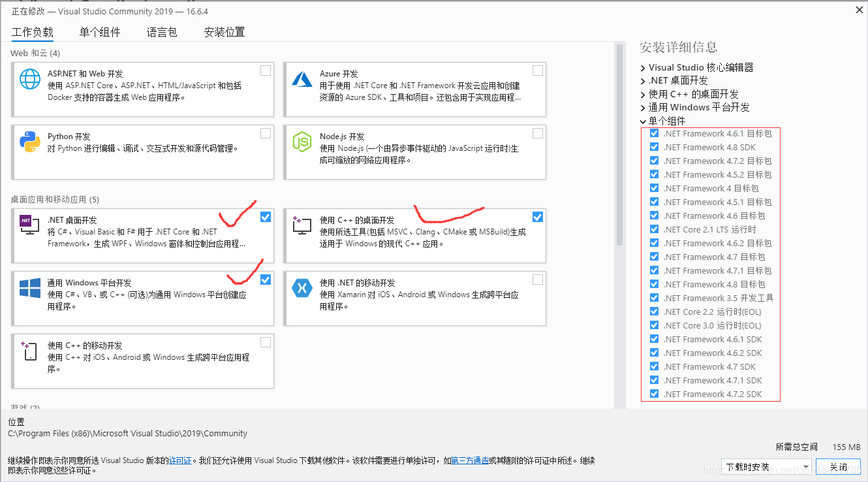Uncheck .NET Framework 4.6.1 SDK
The height and width of the screenshot is (482, 868).
pyautogui.click(x=654, y=339)
